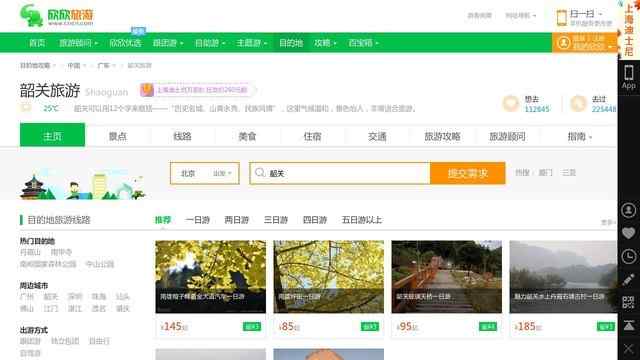Screen dimensions: 640x360
Task: Open the 上海迪士尼 vertical side banner
Action: (629, 29)
